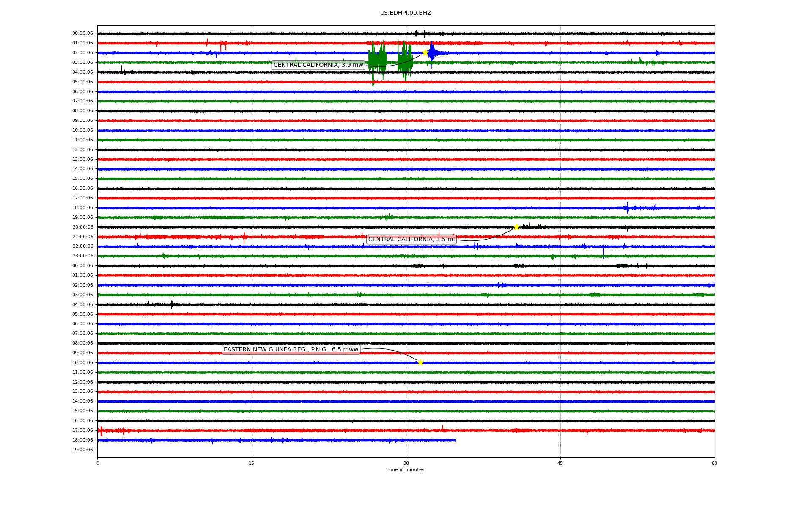Click the 60 minute x-axis tick label
The height and width of the screenshot is (508, 812).
click(714, 463)
